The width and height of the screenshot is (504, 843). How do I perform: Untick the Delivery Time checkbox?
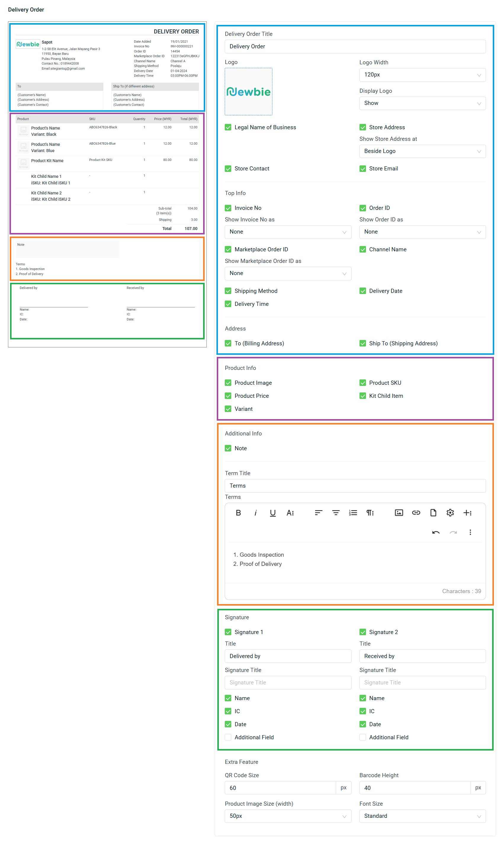[228, 304]
